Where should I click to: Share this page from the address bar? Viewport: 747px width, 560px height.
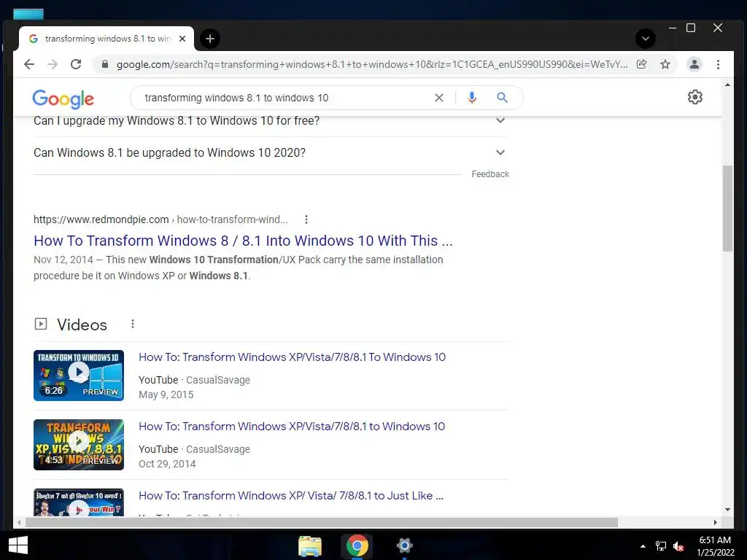[642, 64]
